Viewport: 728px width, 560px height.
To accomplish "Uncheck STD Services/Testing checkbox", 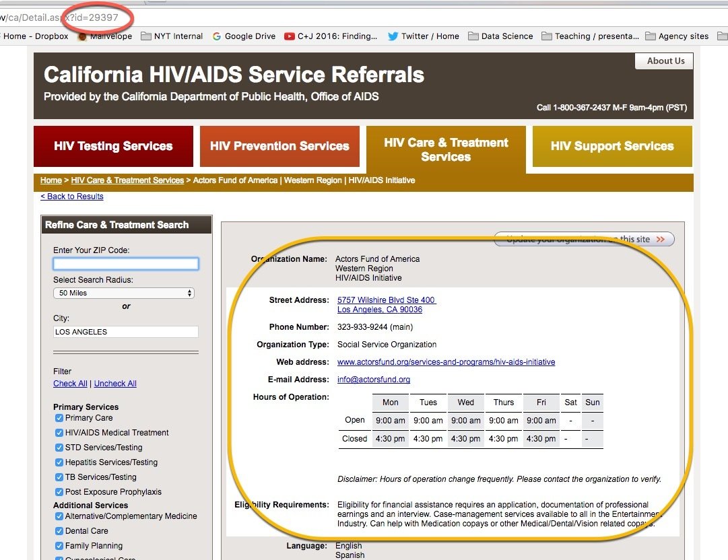I will coord(59,448).
